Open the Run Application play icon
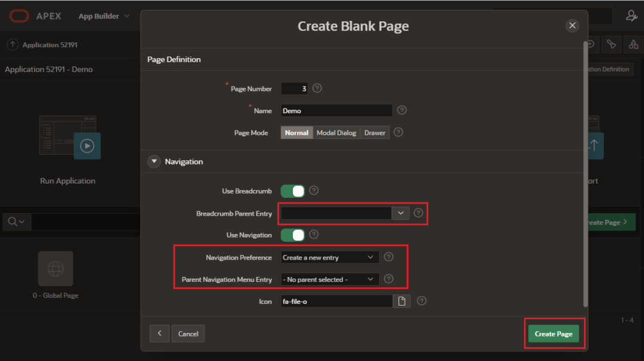Image resolution: width=644 pixels, height=361 pixels. click(88, 145)
